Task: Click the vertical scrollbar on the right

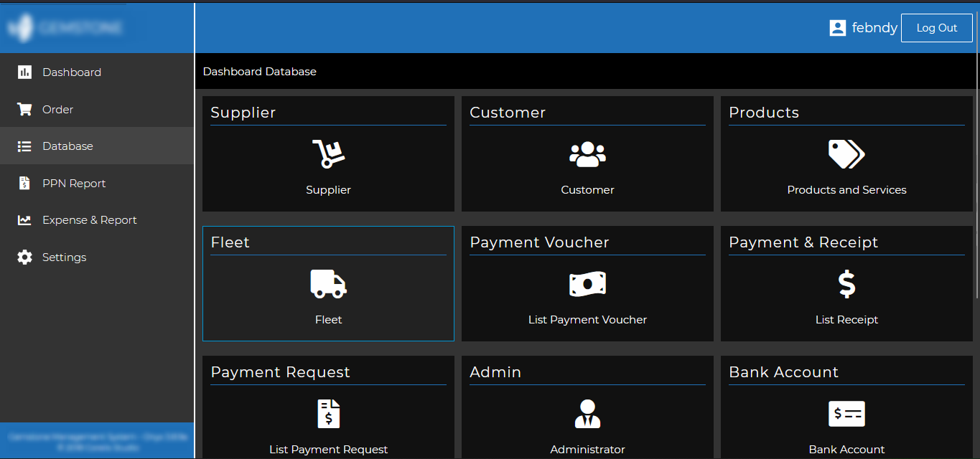Action: point(976,179)
